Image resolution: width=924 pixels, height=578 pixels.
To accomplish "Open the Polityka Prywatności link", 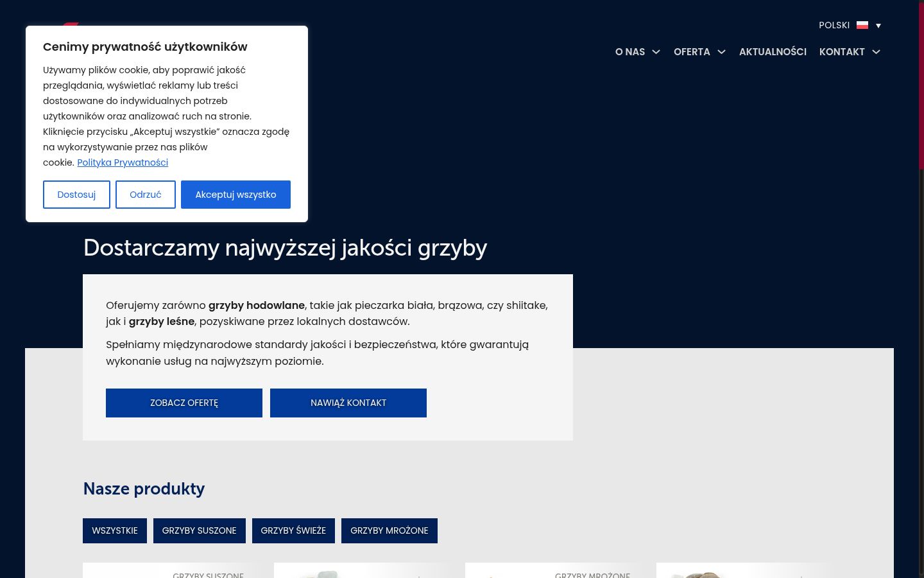I will [123, 162].
